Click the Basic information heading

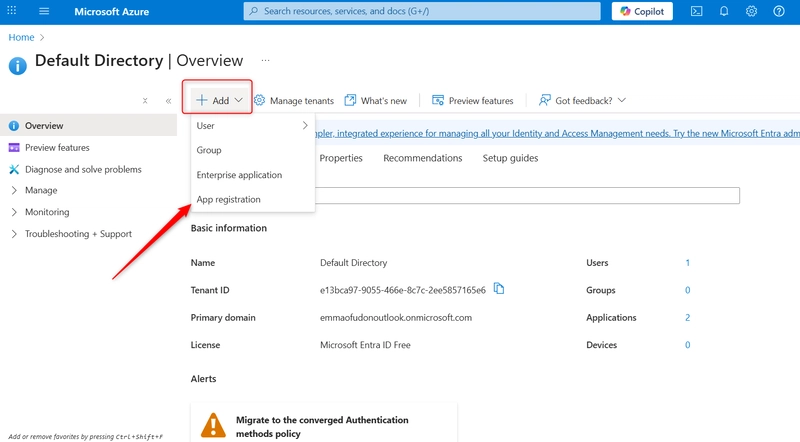pos(229,228)
